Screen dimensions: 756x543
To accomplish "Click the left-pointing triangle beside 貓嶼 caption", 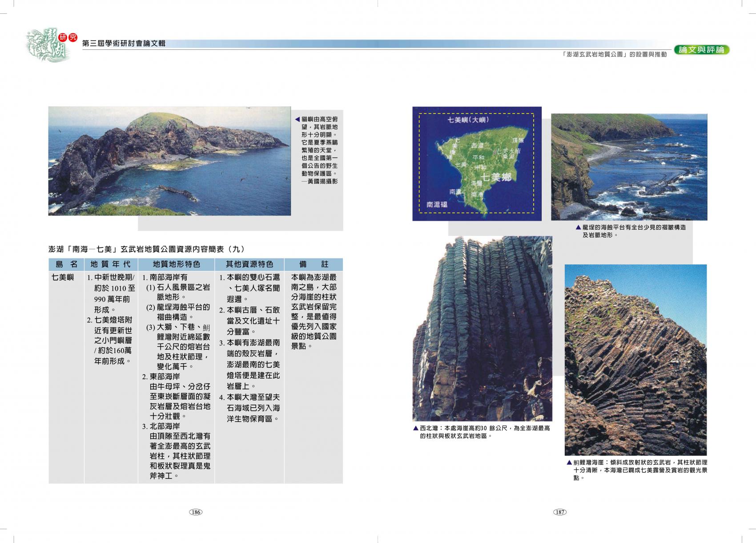I will coord(297,119).
